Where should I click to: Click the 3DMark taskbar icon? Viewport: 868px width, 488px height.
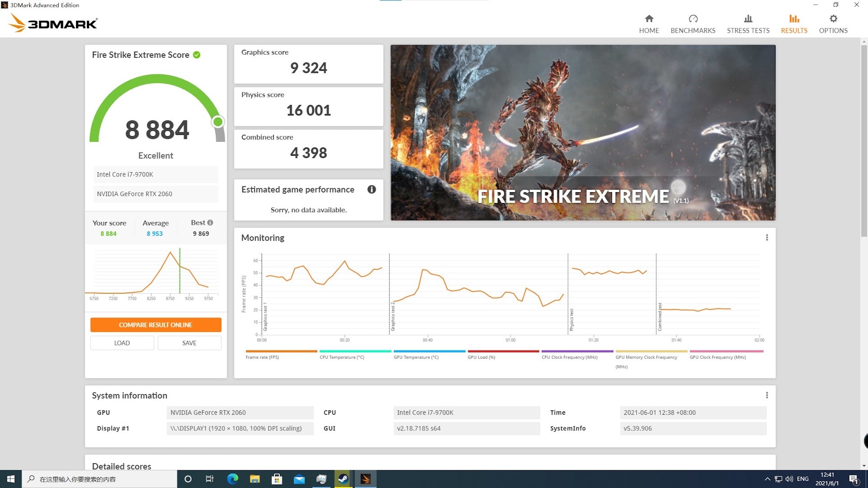tap(365, 479)
